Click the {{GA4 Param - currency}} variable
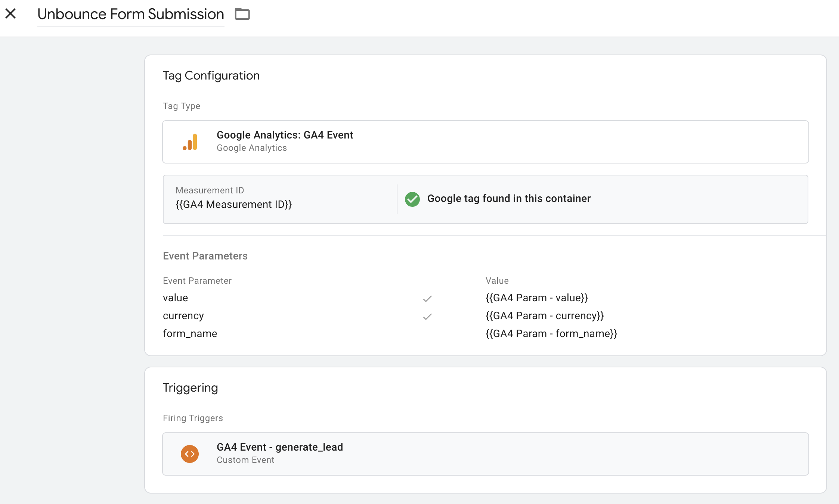This screenshot has height=504, width=839. [544, 316]
